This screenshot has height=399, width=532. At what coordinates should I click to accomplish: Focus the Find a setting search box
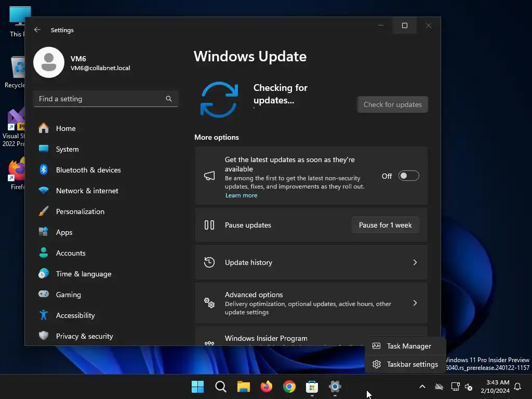[106, 99]
